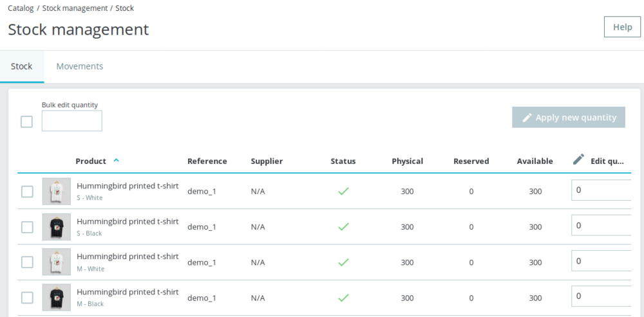Select the M - Black t-shirt row checkbox
This screenshot has height=317, width=644.
pos(27,298)
